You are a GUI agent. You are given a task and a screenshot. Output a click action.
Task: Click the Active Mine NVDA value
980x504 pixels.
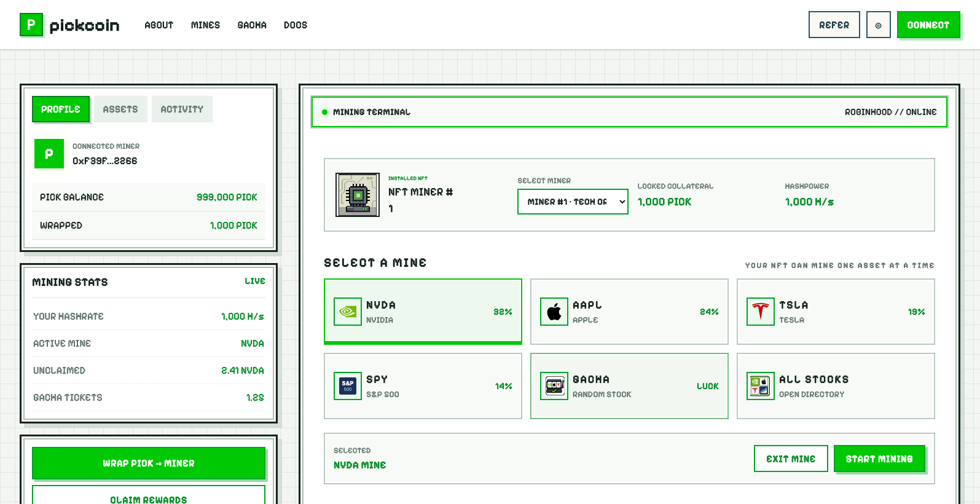click(x=253, y=344)
